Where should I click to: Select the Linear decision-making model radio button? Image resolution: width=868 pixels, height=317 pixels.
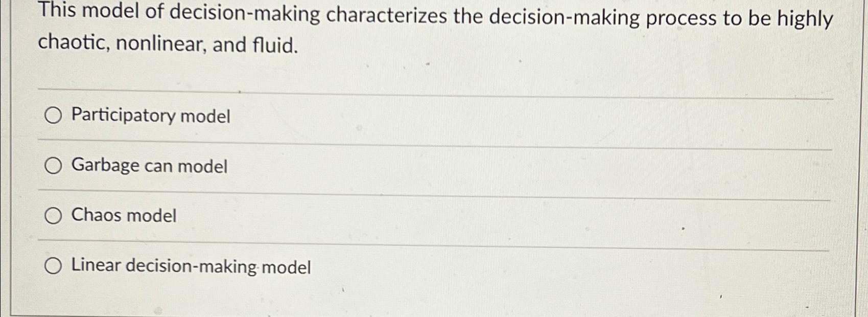coord(53,265)
